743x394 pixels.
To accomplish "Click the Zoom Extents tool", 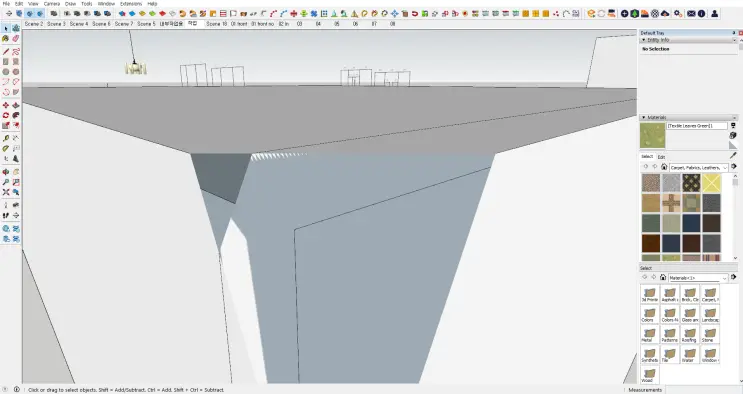I will (6, 192).
